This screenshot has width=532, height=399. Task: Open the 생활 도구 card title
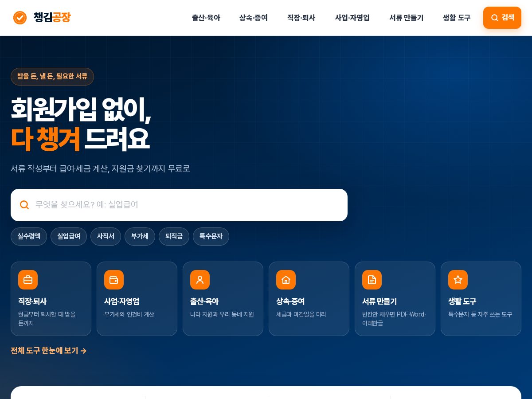pos(462,301)
